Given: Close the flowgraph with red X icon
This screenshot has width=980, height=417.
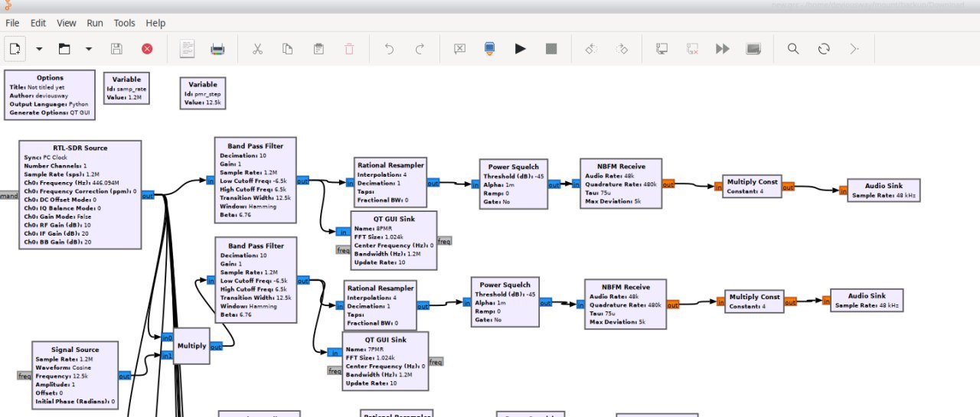Looking at the screenshot, I should click(x=147, y=49).
